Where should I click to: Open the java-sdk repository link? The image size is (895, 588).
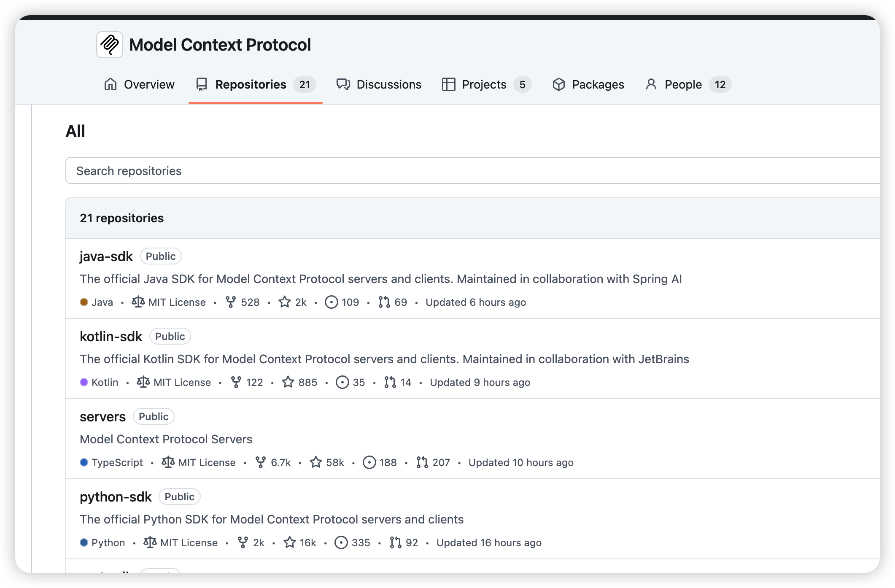pyautogui.click(x=106, y=256)
